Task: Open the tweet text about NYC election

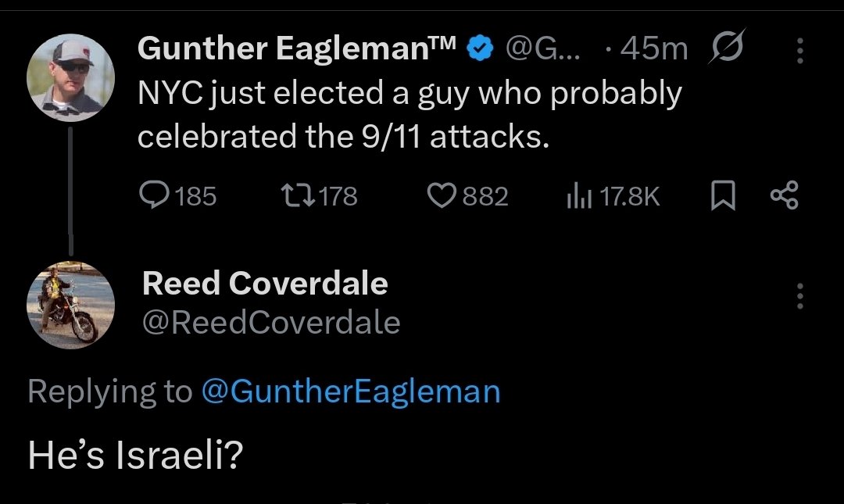Action: 409,114
